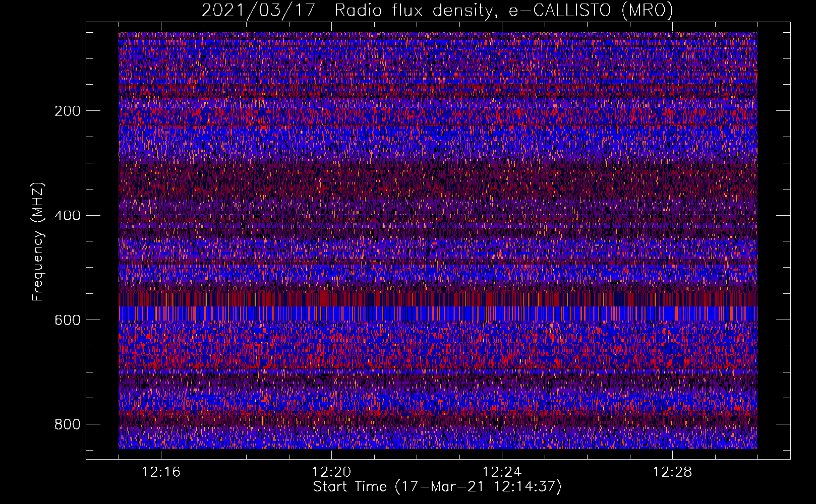This screenshot has height=504, width=816.
Task: Click the Frequency (MHZ) axis label
Action: coord(38,241)
